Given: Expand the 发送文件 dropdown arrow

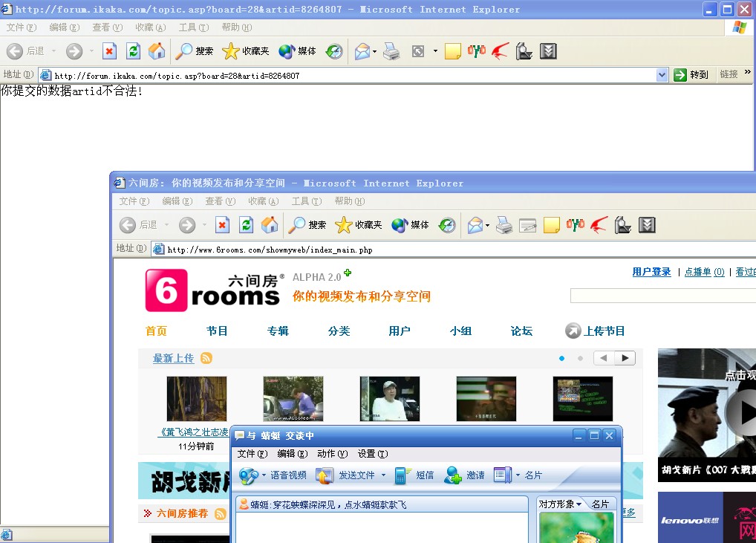Looking at the screenshot, I should [x=384, y=475].
